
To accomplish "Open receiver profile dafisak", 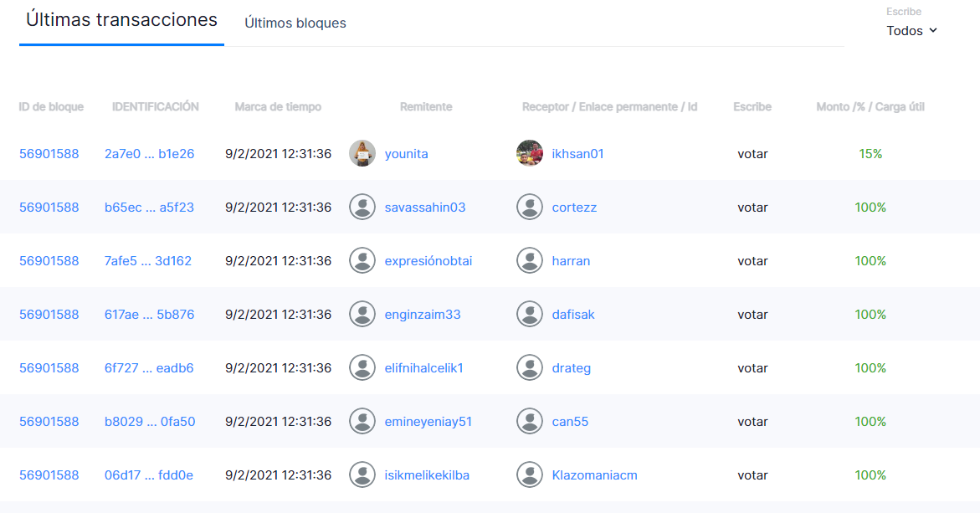I will (x=573, y=315).
